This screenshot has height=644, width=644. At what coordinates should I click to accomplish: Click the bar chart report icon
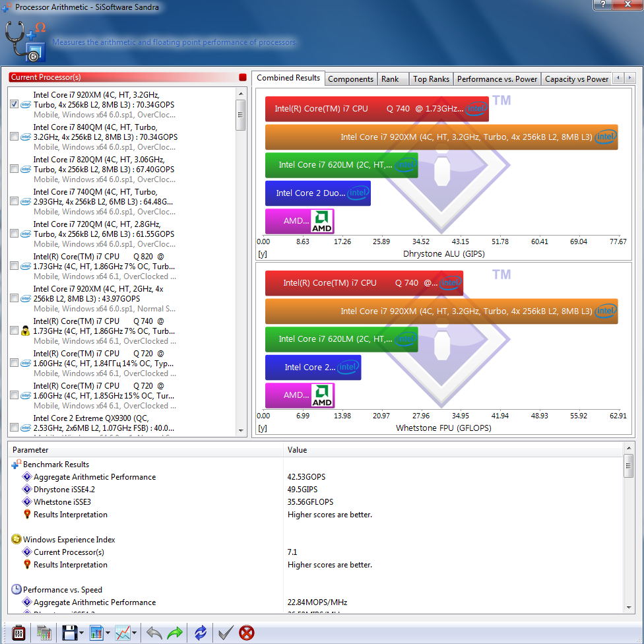click(x=96, y=633)
